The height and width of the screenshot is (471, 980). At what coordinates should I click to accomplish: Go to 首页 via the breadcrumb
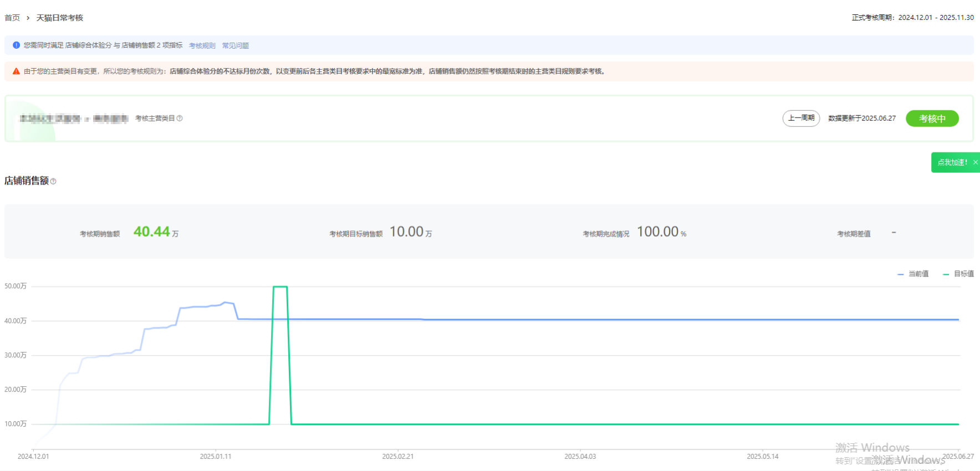coord(12,18)
